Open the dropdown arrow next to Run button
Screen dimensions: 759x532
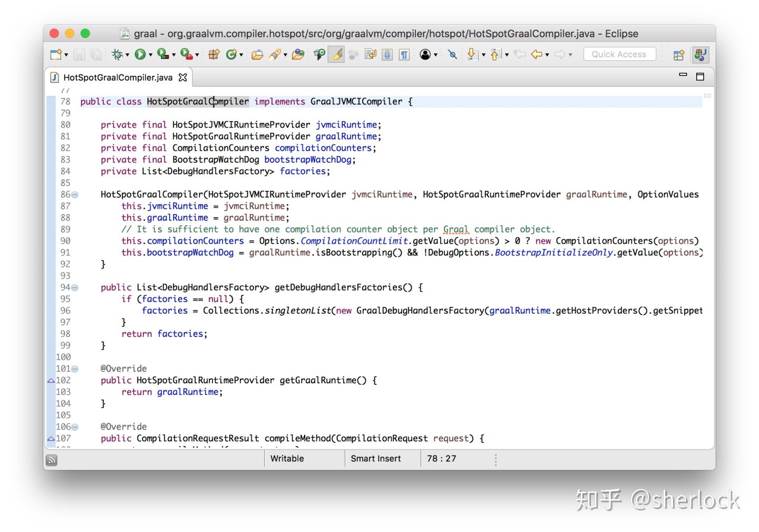pyautogui.click(x=150, y=55)
